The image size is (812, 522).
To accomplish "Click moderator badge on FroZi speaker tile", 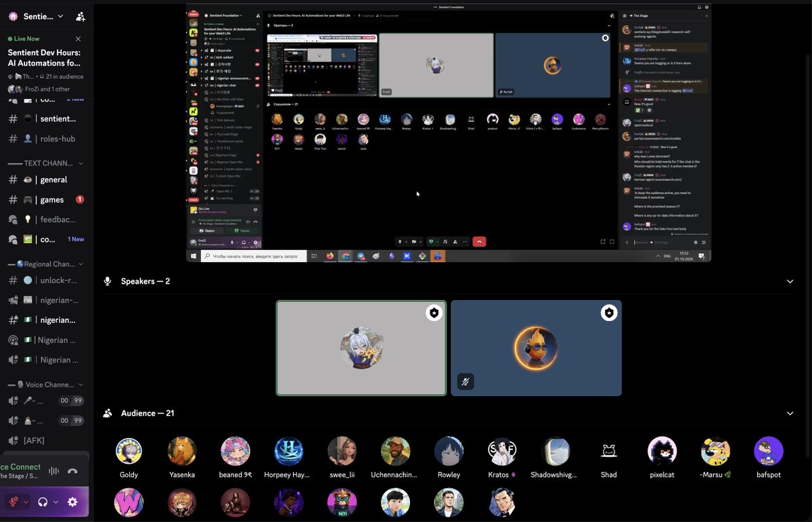I will [434, 313].
